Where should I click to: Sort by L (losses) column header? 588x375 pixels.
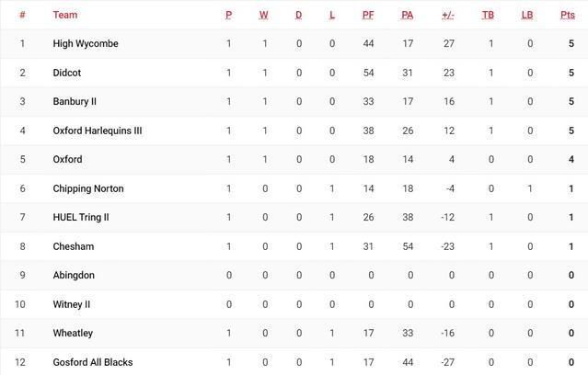pos(332,15)
